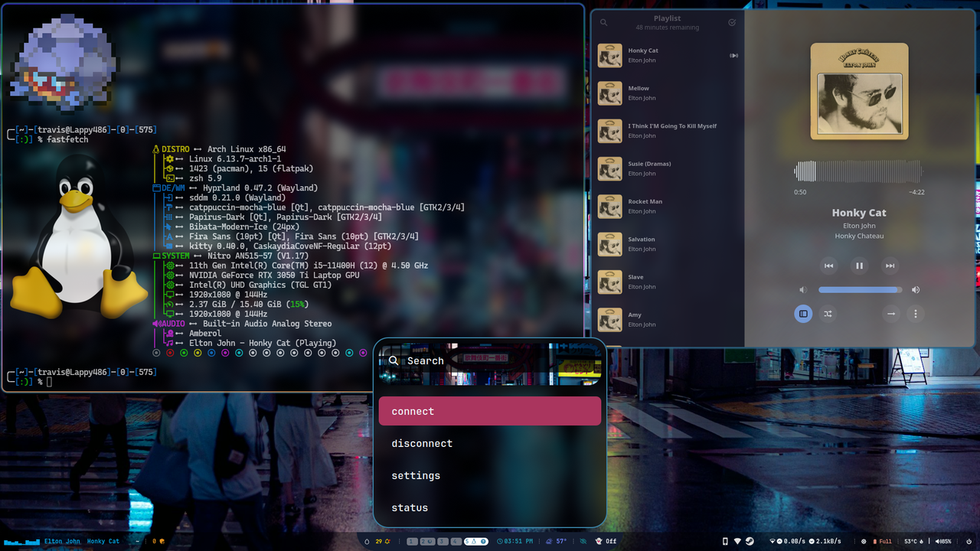Adjust the Amberol volume slider

click(860, 290)
